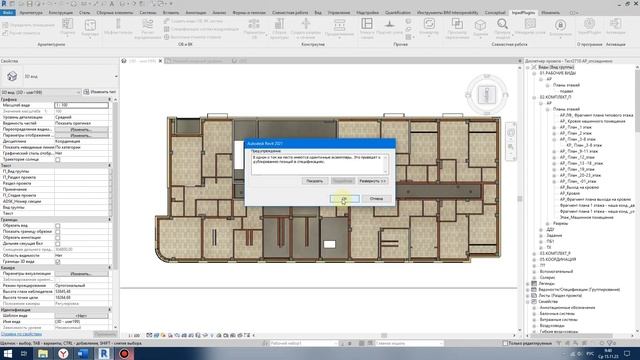Switch to the Сталь ribbon tab
The image size is (640, 360).
coord(84,13)
